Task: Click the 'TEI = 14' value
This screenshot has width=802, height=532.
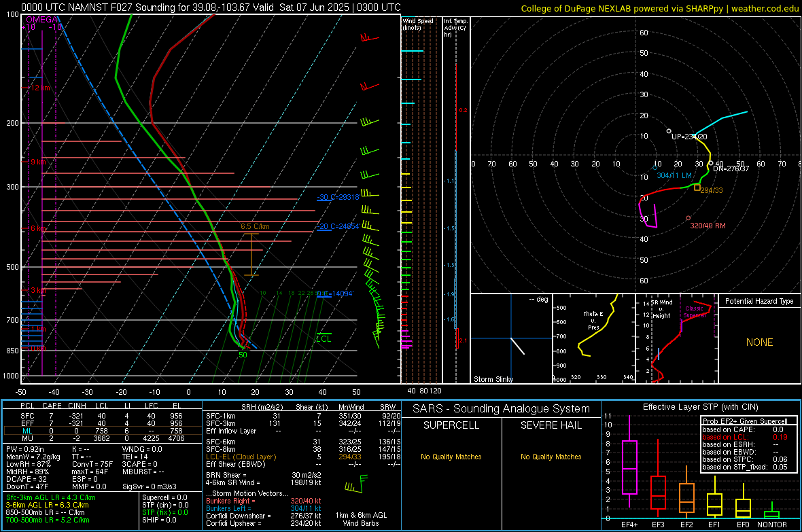Action: 135,457
